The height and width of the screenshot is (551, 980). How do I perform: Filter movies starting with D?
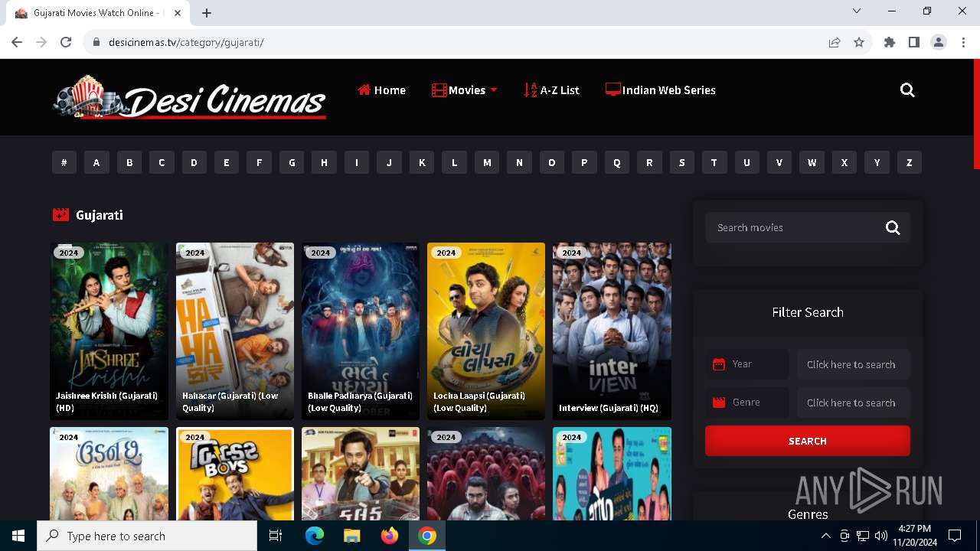pos(194,162)
